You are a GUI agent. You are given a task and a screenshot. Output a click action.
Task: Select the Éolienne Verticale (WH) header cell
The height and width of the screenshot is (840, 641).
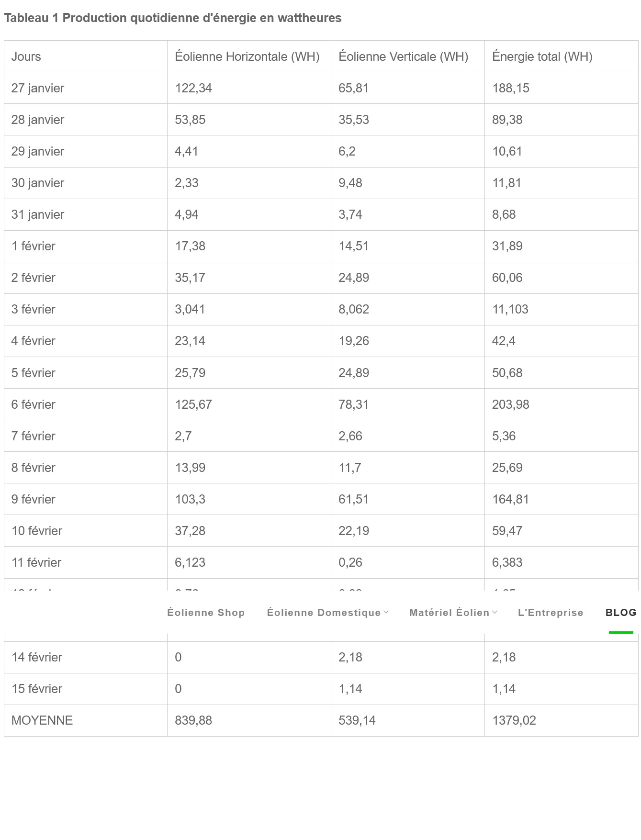pyautogui.click(x=408, y=56)
